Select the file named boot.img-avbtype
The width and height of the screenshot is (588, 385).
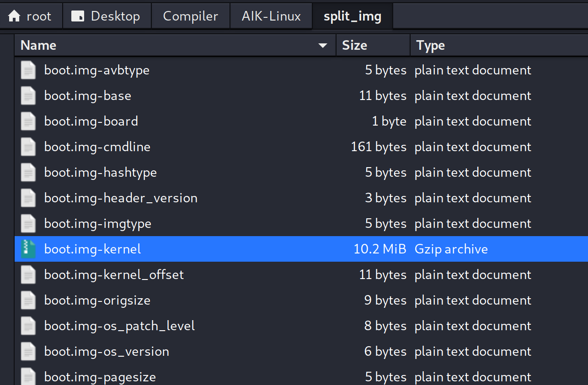click(97, 70)
